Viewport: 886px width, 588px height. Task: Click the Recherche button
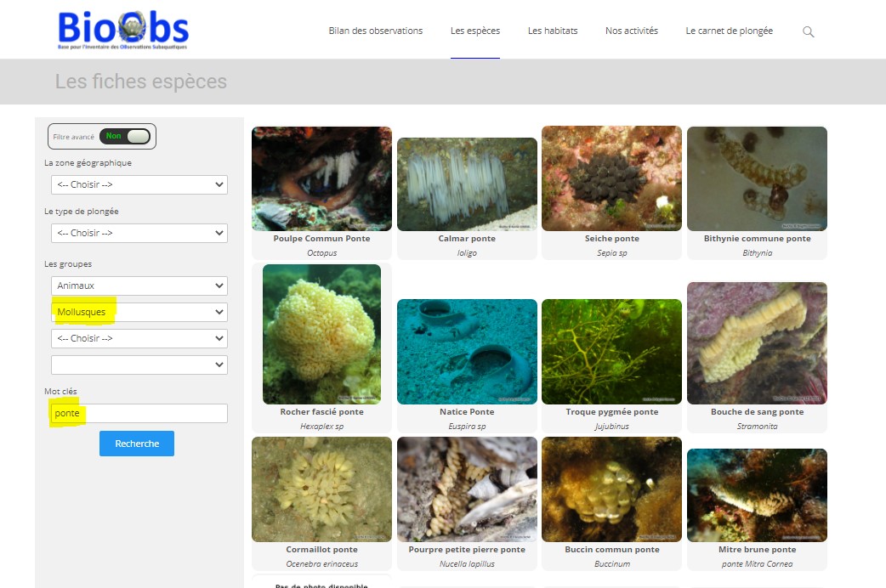(x=137, y=444)
